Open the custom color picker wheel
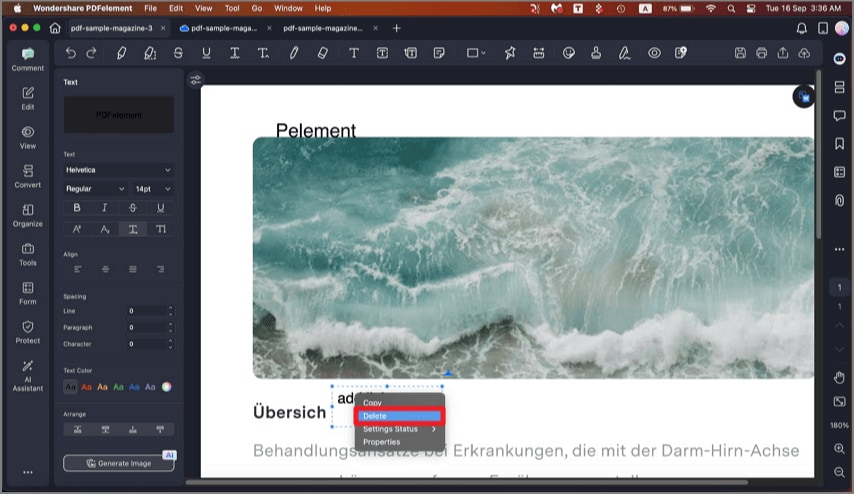 tap(167, 387)
